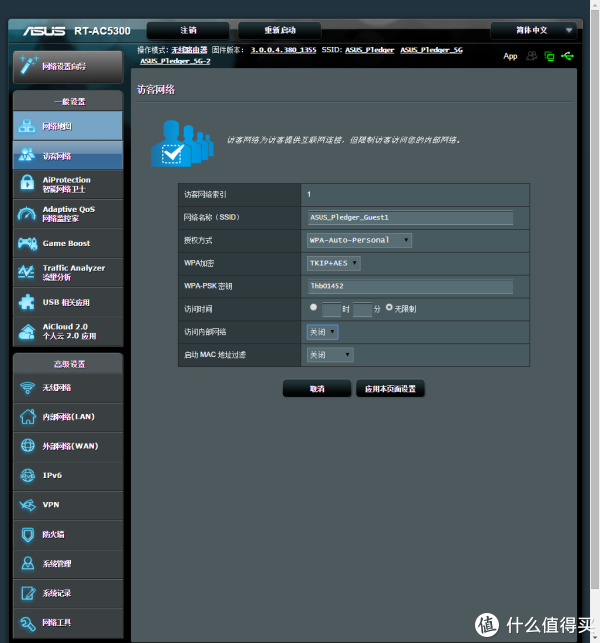Click the green USB status icon
Viewport: 600px width, 643px height.
567,56
